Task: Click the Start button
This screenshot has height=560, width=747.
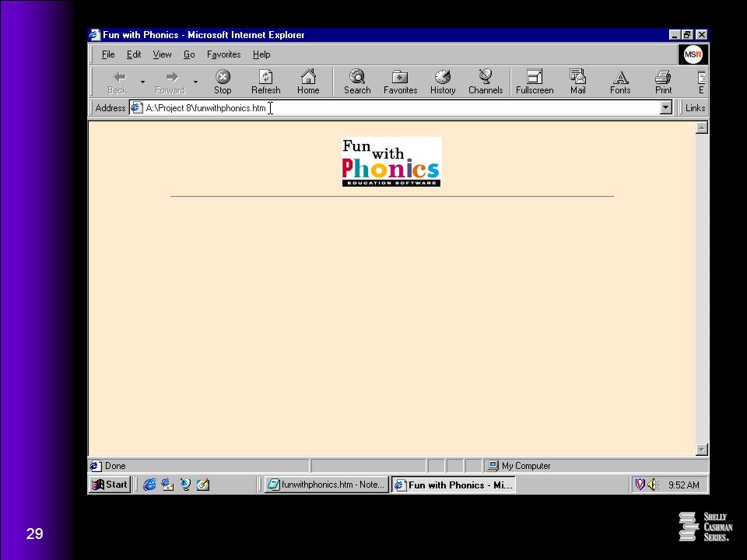Action: [110, 485]
